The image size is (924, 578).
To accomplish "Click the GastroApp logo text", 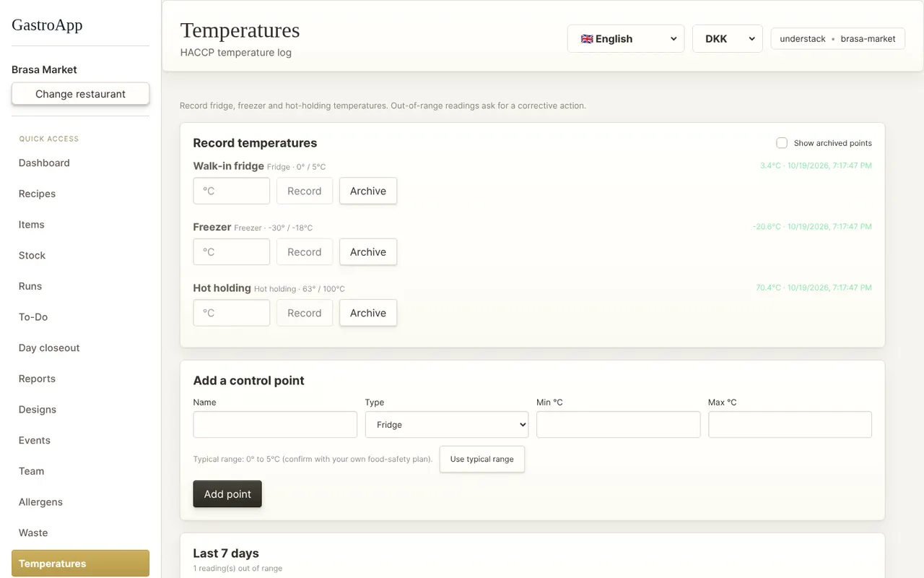I will pos(47,25).
